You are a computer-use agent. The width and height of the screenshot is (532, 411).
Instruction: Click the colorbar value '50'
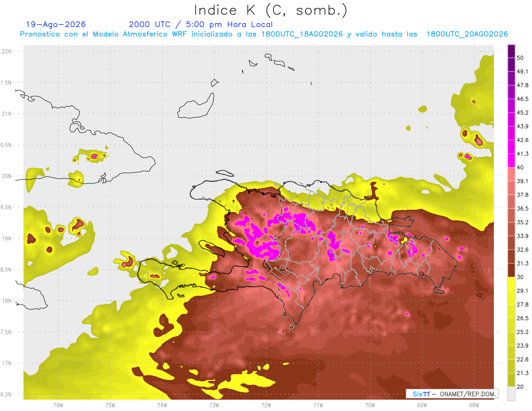pyautogui.click(x=520, y=58)
